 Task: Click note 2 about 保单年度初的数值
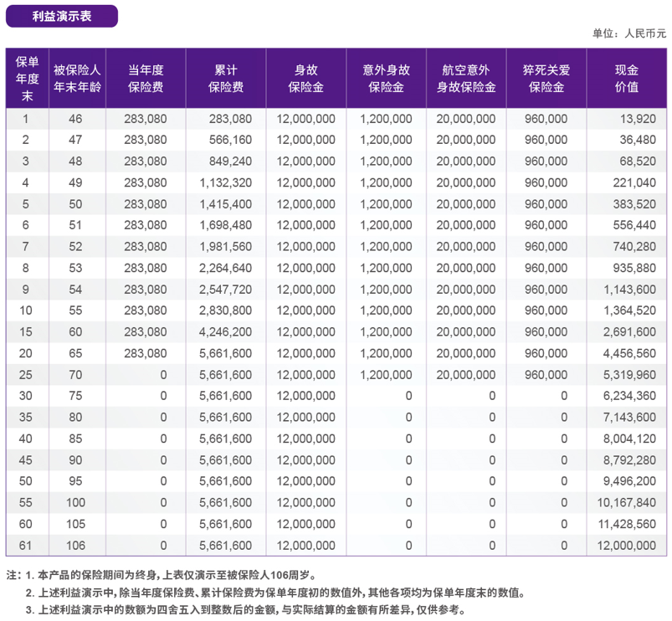tap(275, 593)
